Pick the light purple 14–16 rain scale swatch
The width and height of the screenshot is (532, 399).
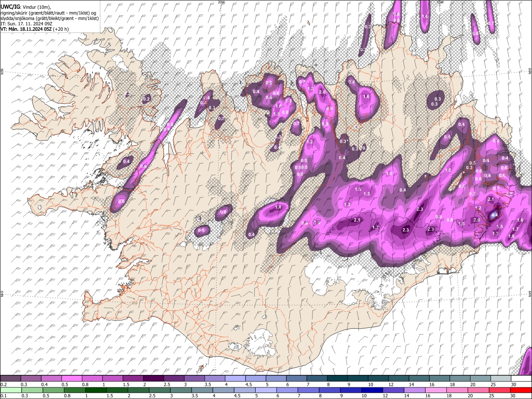click(415, 390)
